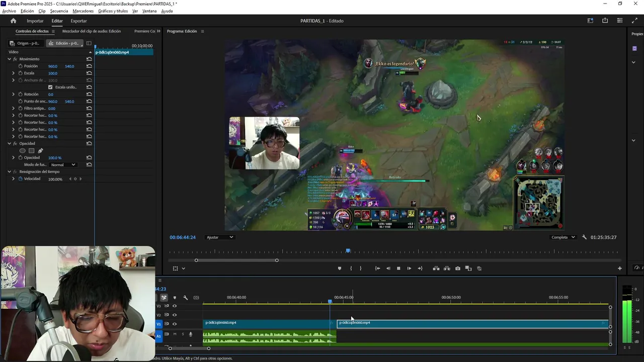
Task: Jump to In point in Program monitor
Action: 377,268
